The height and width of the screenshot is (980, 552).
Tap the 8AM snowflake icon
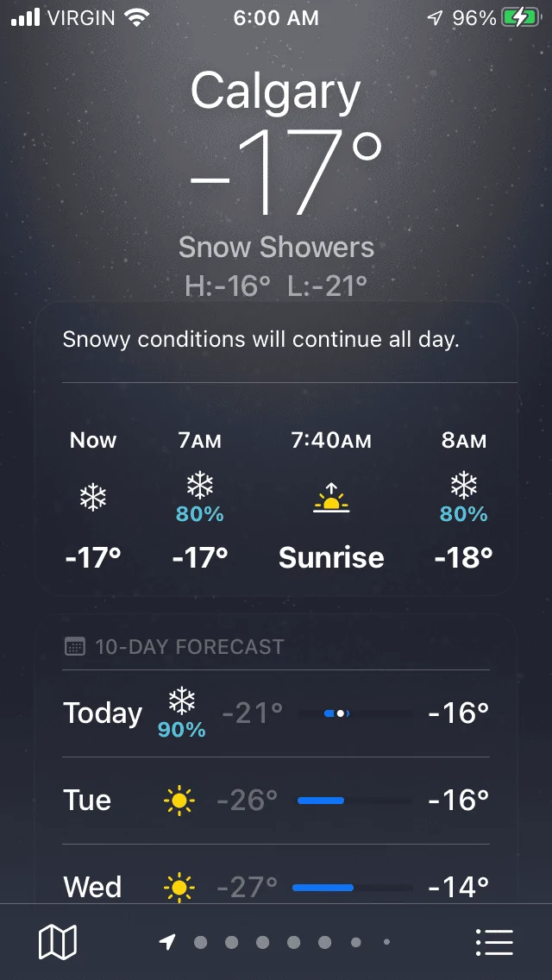point(464,486)
